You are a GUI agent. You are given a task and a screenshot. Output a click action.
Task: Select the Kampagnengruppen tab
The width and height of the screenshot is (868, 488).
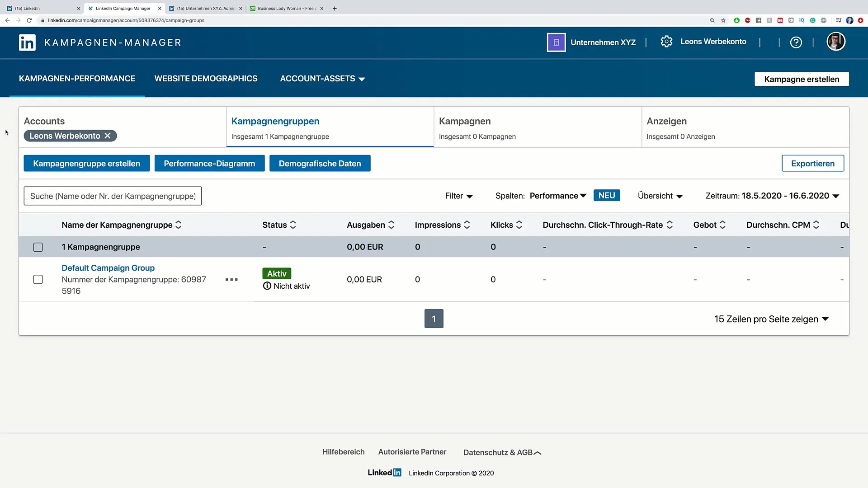[x=330, y=127]
